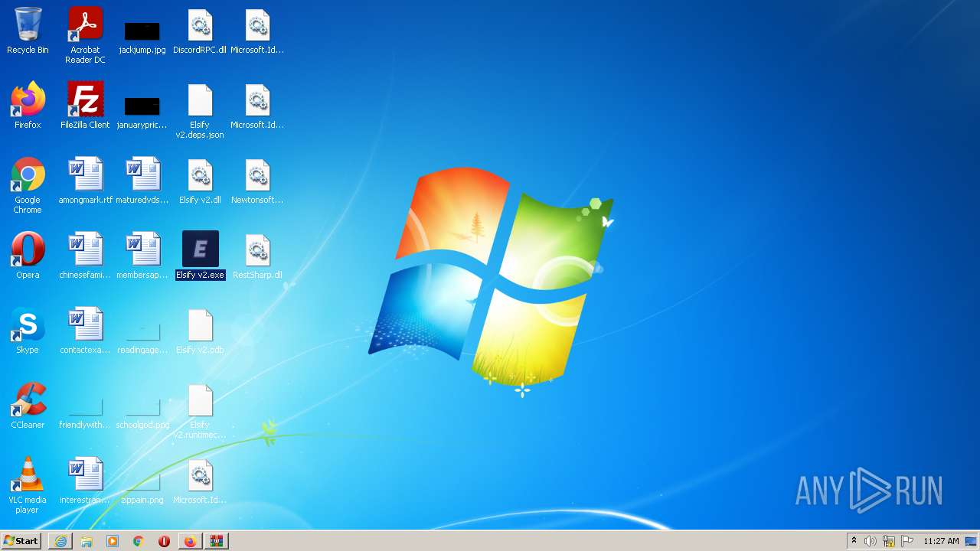Image resolution: width=980 pixels, height=551 pixels.
Task: Select RestSharp.dll file
Action: (x=257, y=256)
